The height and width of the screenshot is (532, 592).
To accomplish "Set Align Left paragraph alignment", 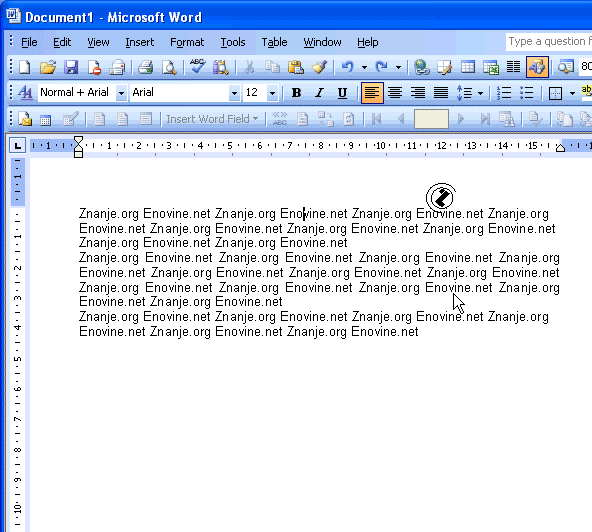I will coord(372,93).
